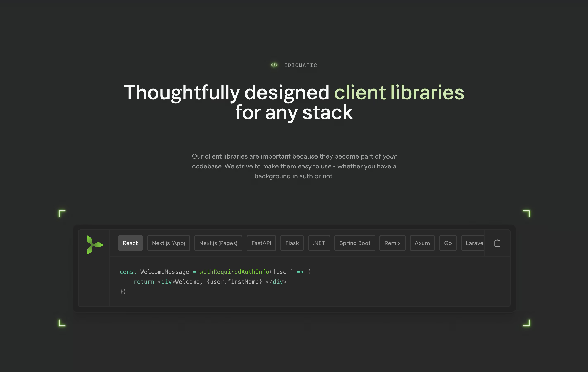Select the React tab
Screen dimensions: 588x372
point(130,243)
